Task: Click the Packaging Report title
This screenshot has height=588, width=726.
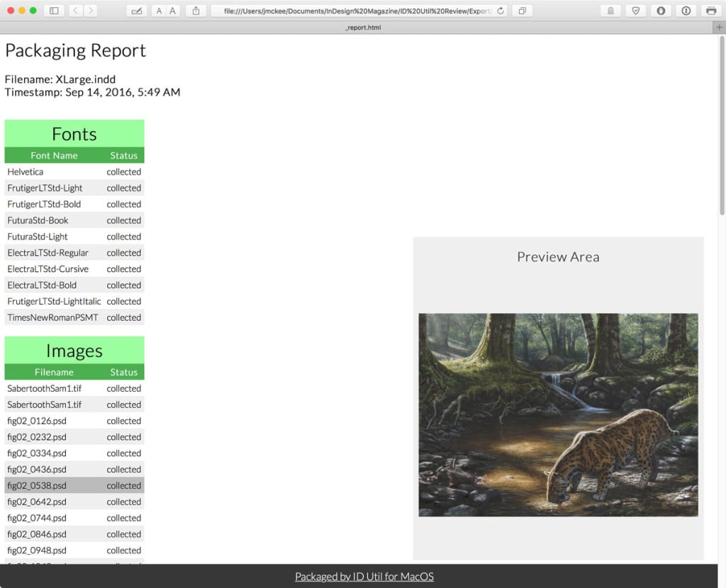Action: pos(75,50)
